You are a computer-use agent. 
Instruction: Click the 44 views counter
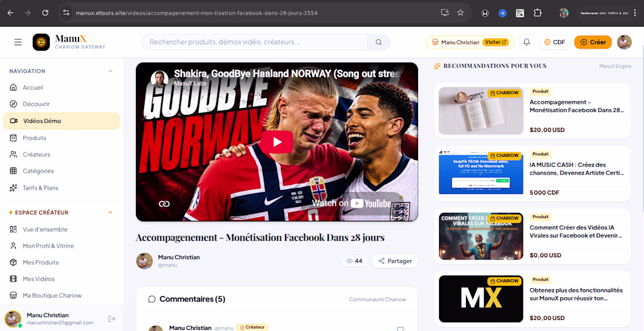354,261
